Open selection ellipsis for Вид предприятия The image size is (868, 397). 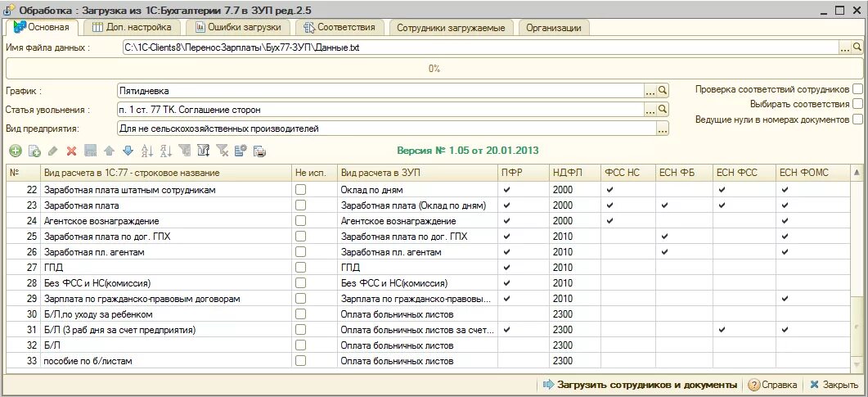(663, 129)
